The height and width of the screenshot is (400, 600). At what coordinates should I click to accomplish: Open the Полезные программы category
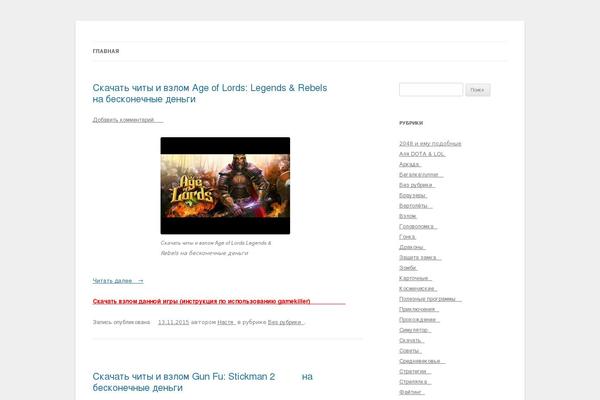(x=430, y=299)
